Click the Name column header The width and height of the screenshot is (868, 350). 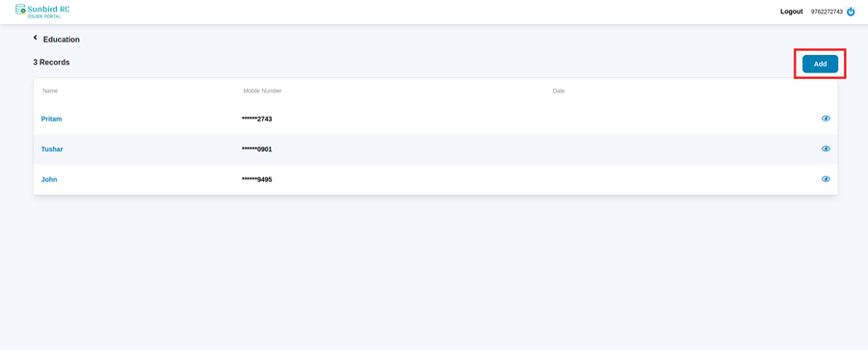pos(50,91)
